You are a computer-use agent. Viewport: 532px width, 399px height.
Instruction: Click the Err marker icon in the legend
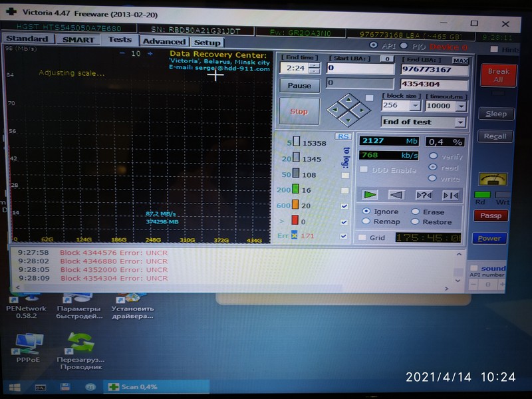coord(293,235)
